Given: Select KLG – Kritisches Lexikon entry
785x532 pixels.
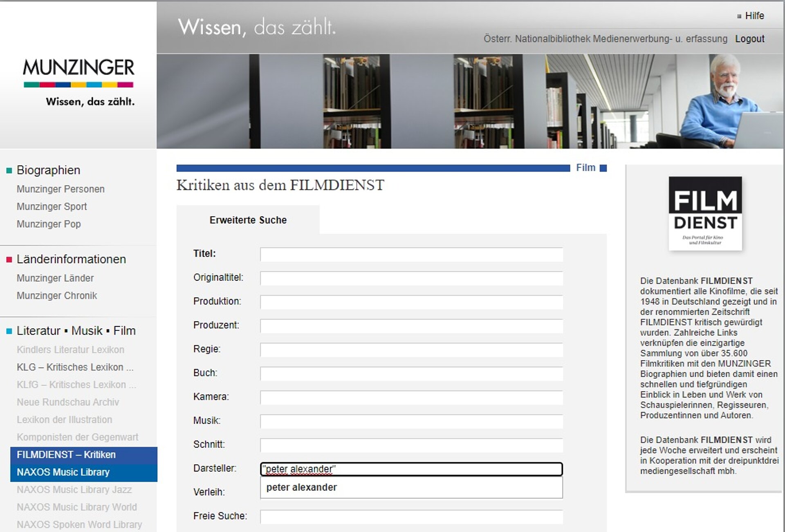Looking at the screenshot, I should coord(75,367).
